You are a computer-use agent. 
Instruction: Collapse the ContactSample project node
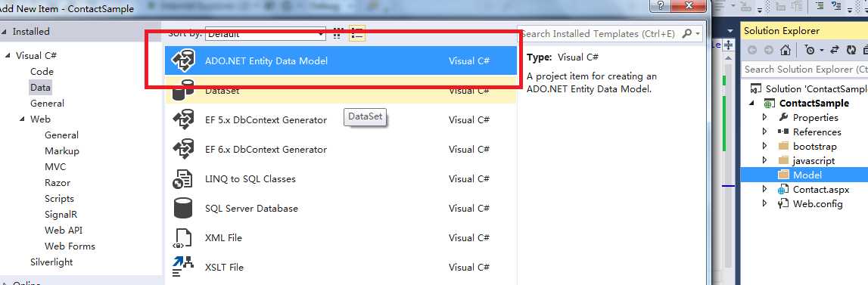click(752, 104)
